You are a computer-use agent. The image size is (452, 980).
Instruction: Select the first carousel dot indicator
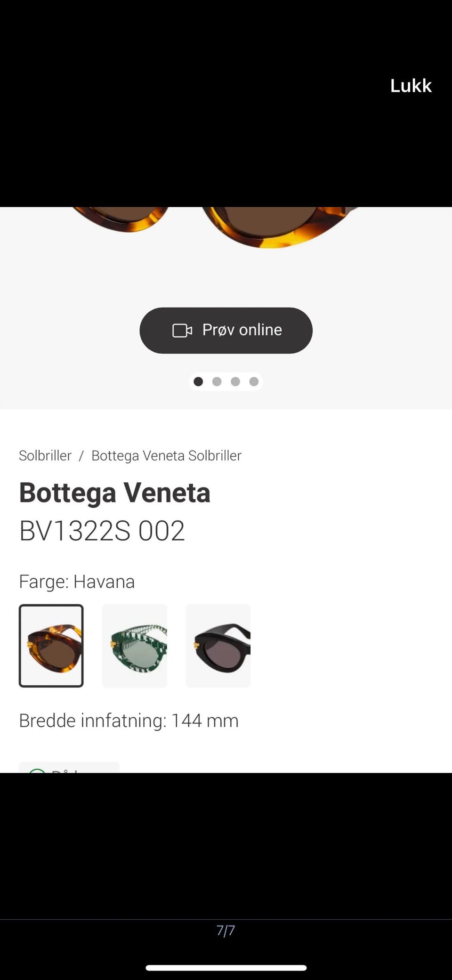[x=198, y=381]
